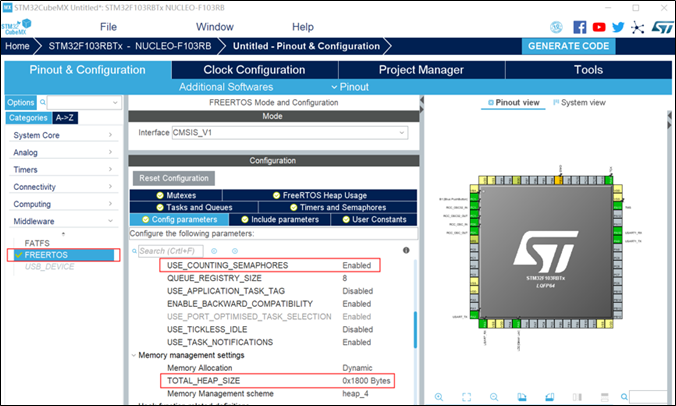676x406 pixels.
Task: Toggle the vertical split layout icon
Action: pyautogui.click(x=577, y=397)
